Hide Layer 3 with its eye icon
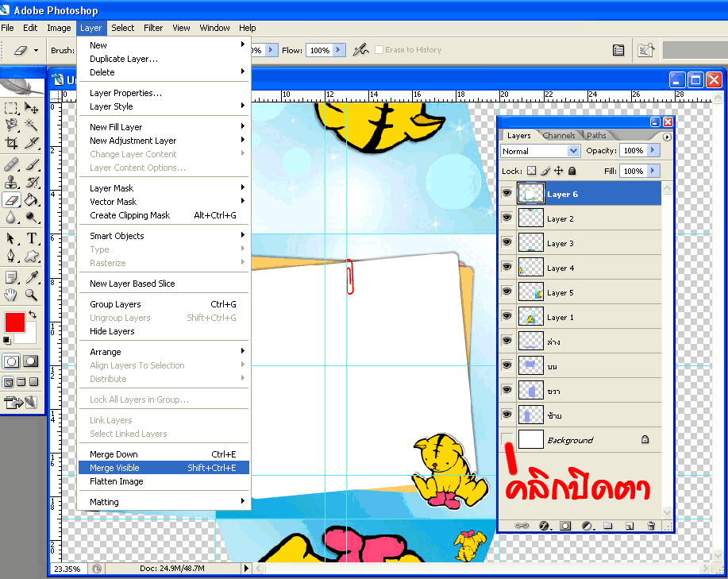Viewport: 728px width, 579px height. point(507,242)
